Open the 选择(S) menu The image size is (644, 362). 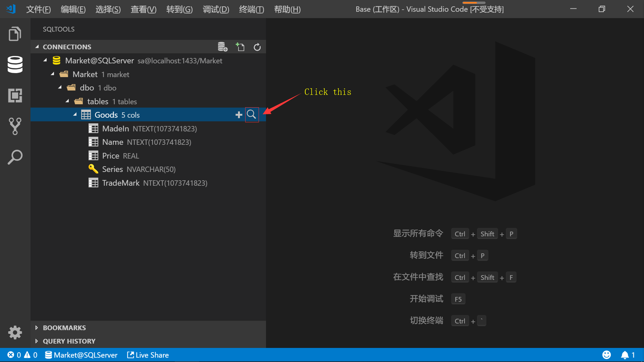pyautogui.click(x=108, y=9)
